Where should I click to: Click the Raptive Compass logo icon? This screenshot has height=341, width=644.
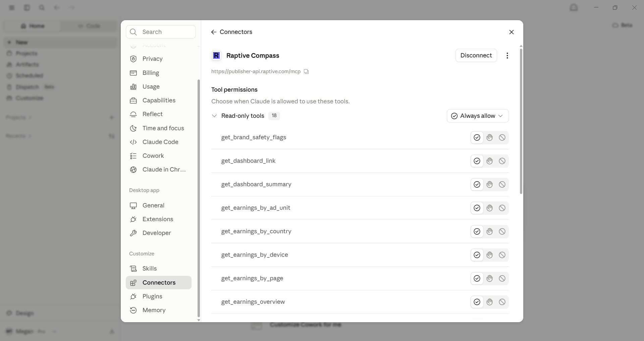click(x=216, y=55)
